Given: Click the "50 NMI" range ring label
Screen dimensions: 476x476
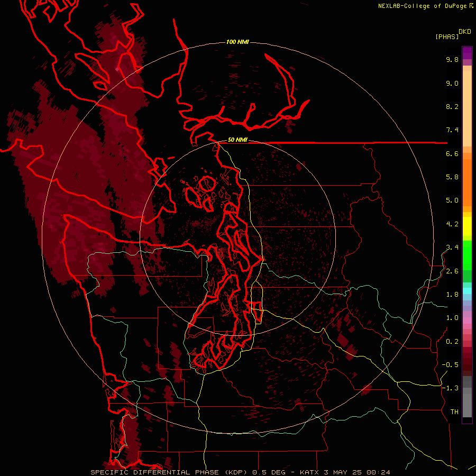Looking at the screenshot, I should tap(237, 140).
